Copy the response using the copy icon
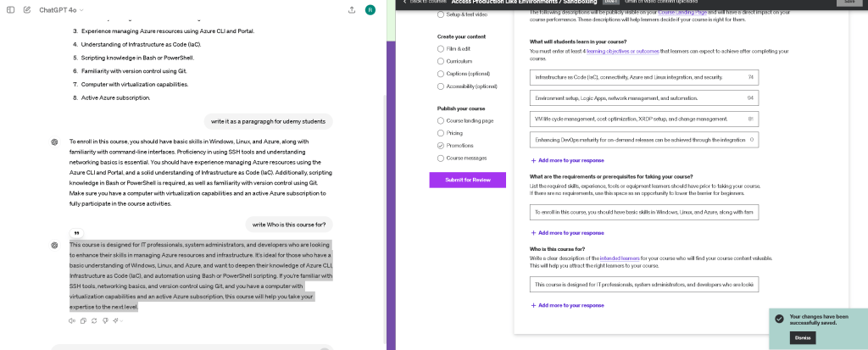 pos(83,320)
